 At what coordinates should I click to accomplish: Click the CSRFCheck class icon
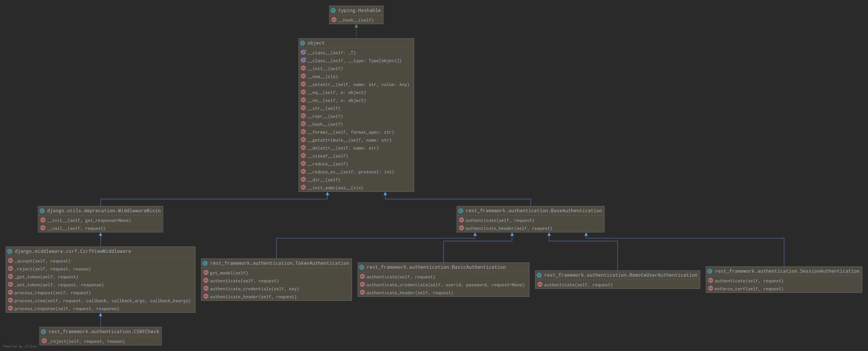click(x=43, y=331)
